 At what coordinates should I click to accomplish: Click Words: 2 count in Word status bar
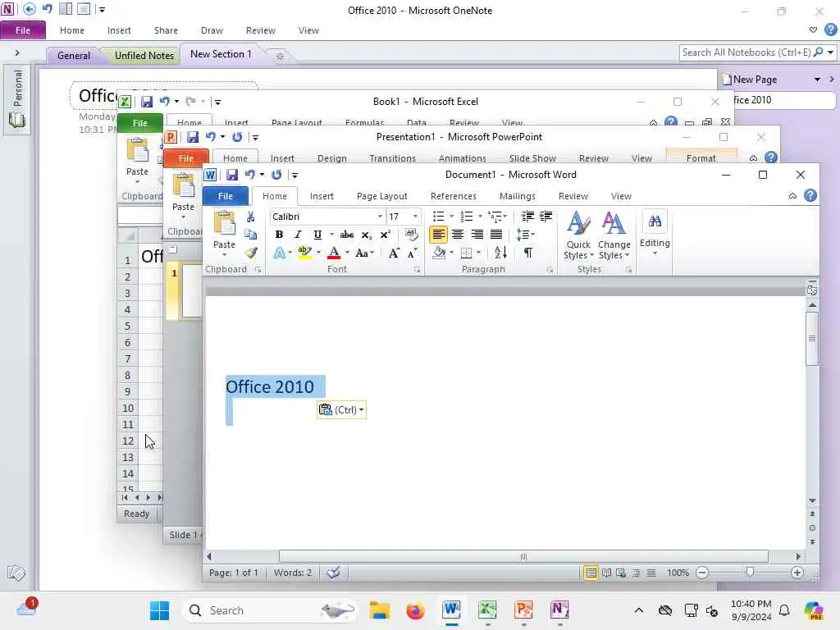click(293, 572)
